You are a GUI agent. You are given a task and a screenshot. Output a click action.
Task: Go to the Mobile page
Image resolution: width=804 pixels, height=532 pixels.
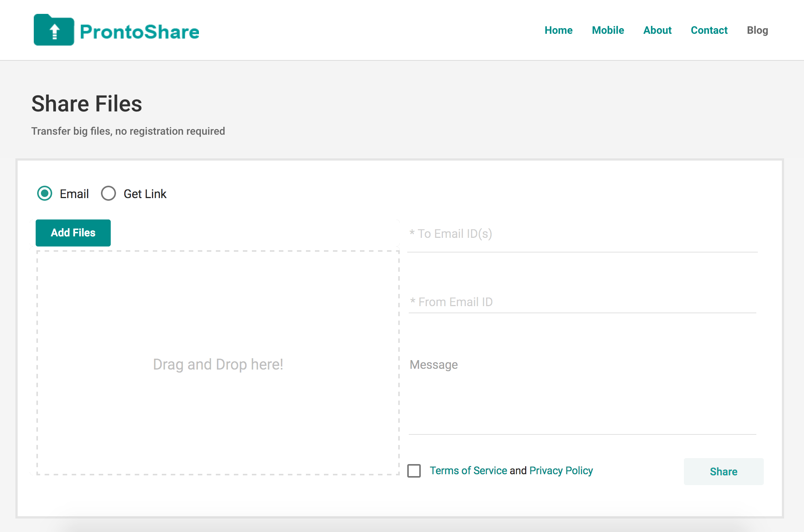tap(608, 30)
